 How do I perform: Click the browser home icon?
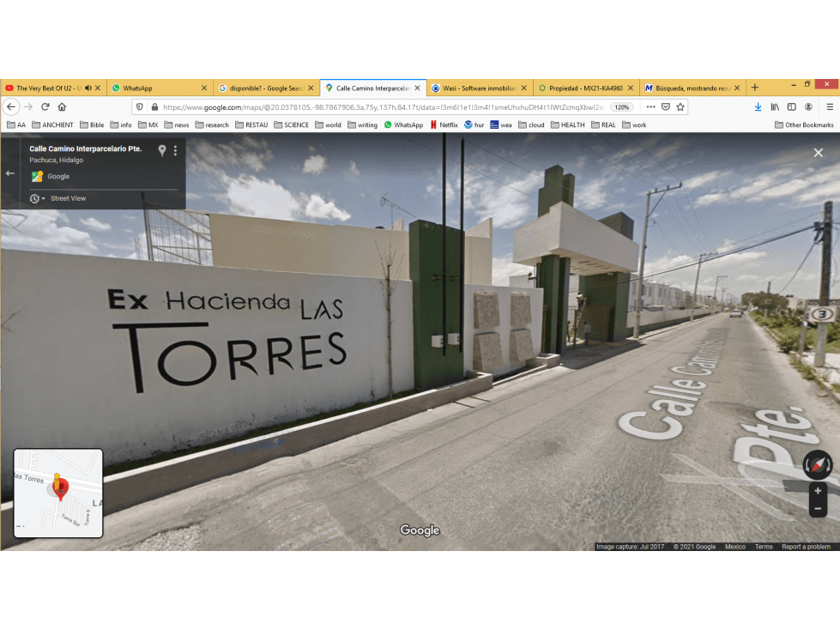click(62, 106)
